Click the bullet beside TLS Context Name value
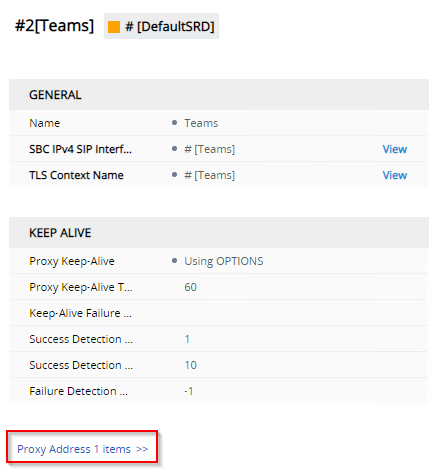Screen dimensions: 440x472 click(174, 175)
